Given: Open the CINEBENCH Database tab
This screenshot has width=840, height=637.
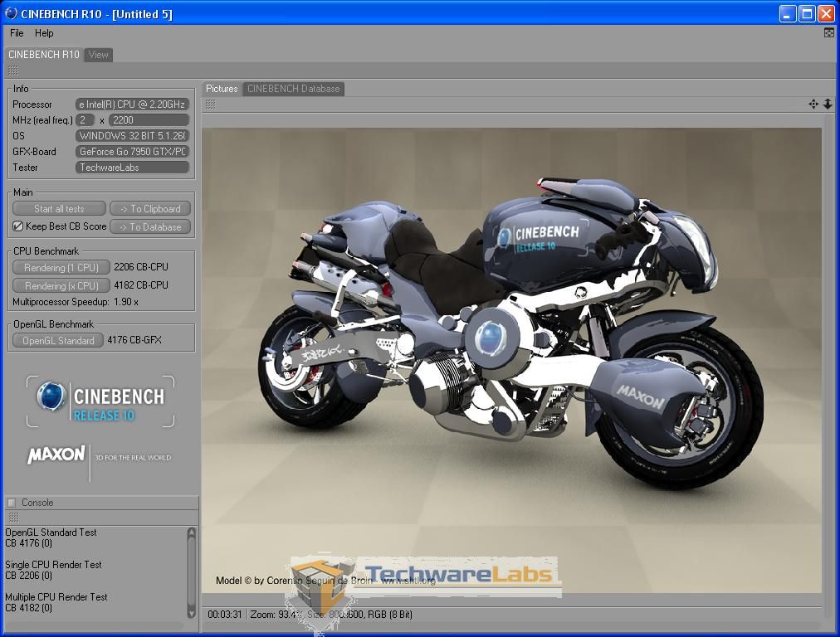Looking at the screenshot, I should 294,89.
